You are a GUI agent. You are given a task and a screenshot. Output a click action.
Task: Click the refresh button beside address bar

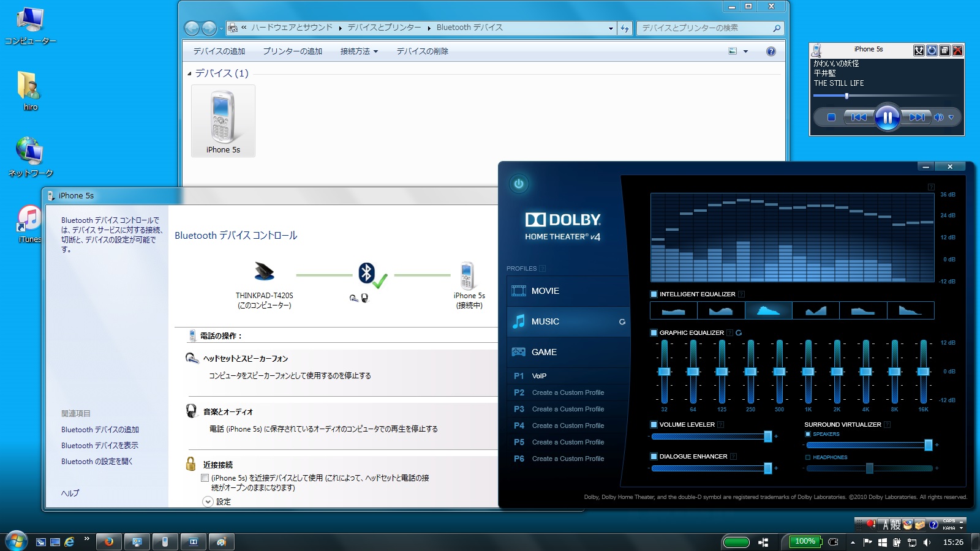coord(625,28)
